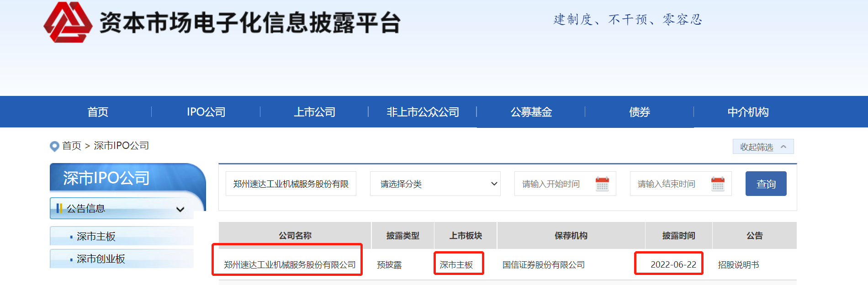Viewport: 868px width, 285px height.
Task: Open 请选择分类 category dropdown
Action: [x=435, y=184]
